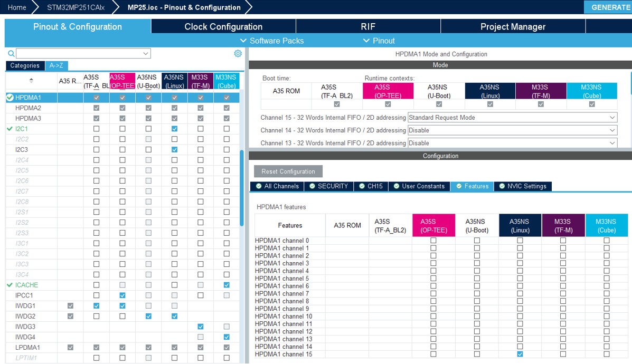Click M33NS (Cube) header in features table
This screenshot has width=632, height=364.
point(606,225)
